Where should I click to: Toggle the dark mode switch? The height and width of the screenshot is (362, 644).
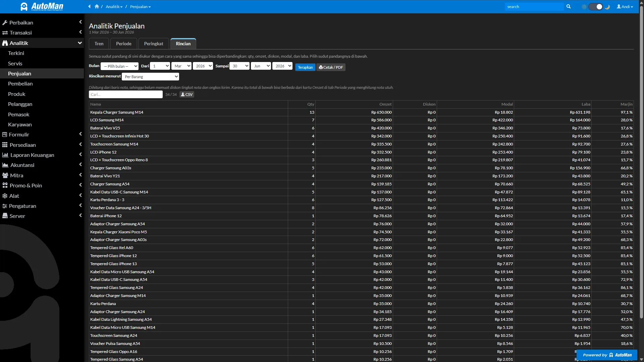tap(596, 7)
